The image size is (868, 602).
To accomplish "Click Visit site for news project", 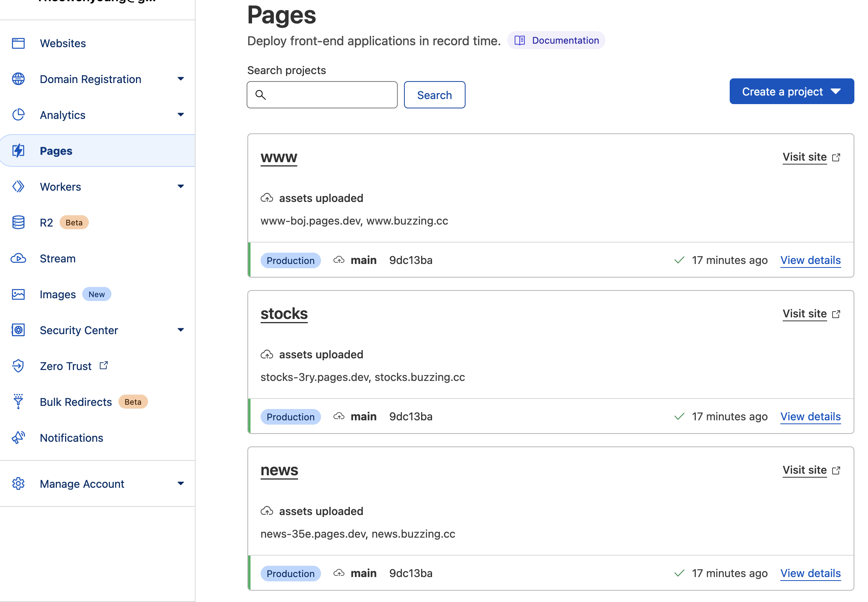I will [804, 470].
